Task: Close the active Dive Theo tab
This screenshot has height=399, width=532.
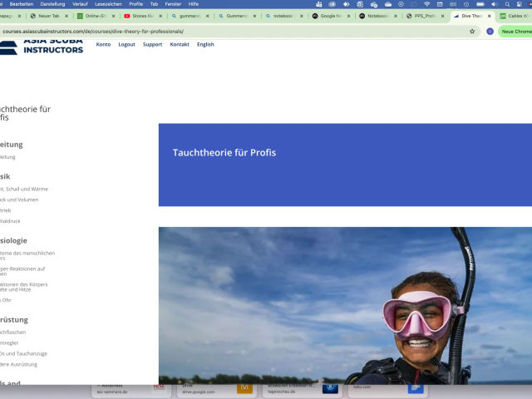Action: 490,16
